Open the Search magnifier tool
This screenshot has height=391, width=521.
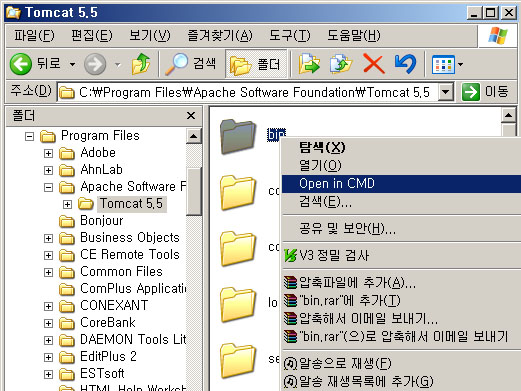tap(191, 64)
